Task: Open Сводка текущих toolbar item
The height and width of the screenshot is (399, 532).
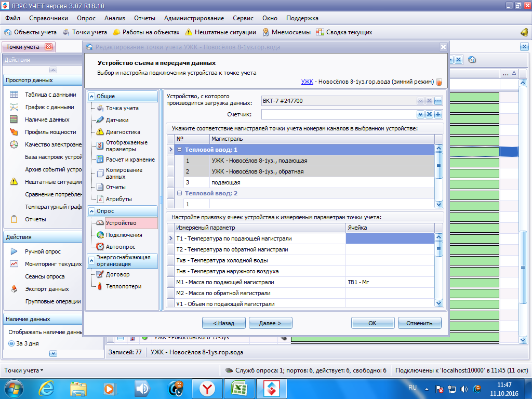Action: 344,32
